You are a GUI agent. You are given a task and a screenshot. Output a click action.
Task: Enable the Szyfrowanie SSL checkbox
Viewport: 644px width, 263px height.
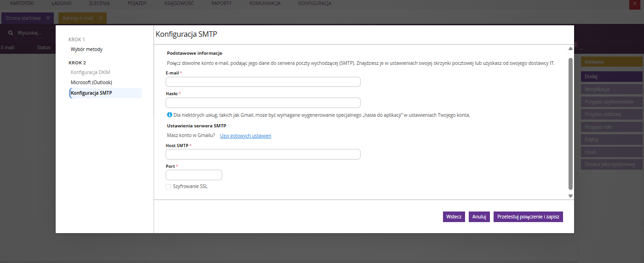point(168,187)
